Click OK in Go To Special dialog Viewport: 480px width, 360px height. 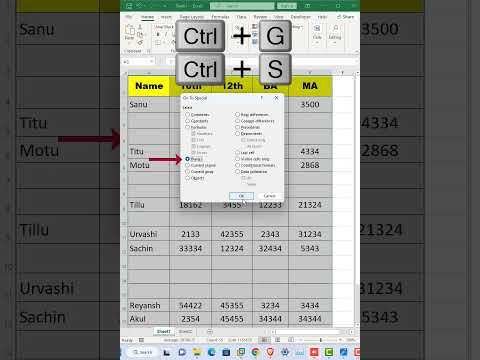242,196
